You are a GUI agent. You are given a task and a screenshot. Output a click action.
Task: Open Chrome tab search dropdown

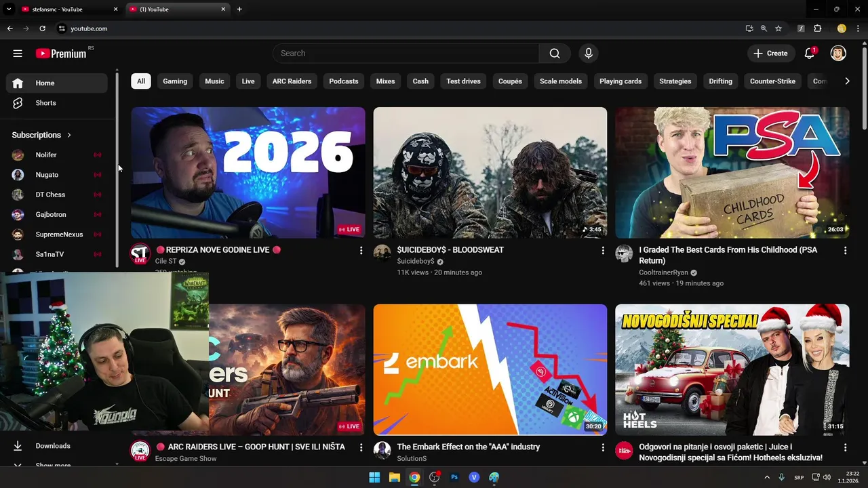coord(9,9)
